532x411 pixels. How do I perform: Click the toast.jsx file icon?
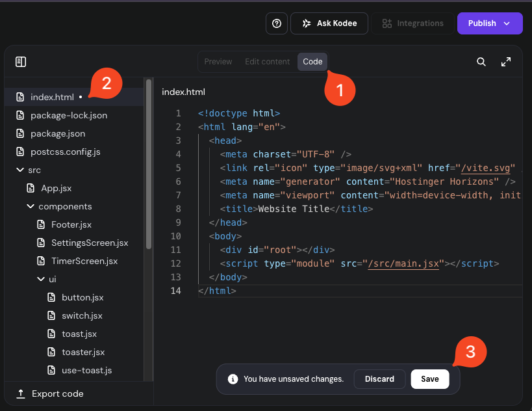click(x=51, y=334)
